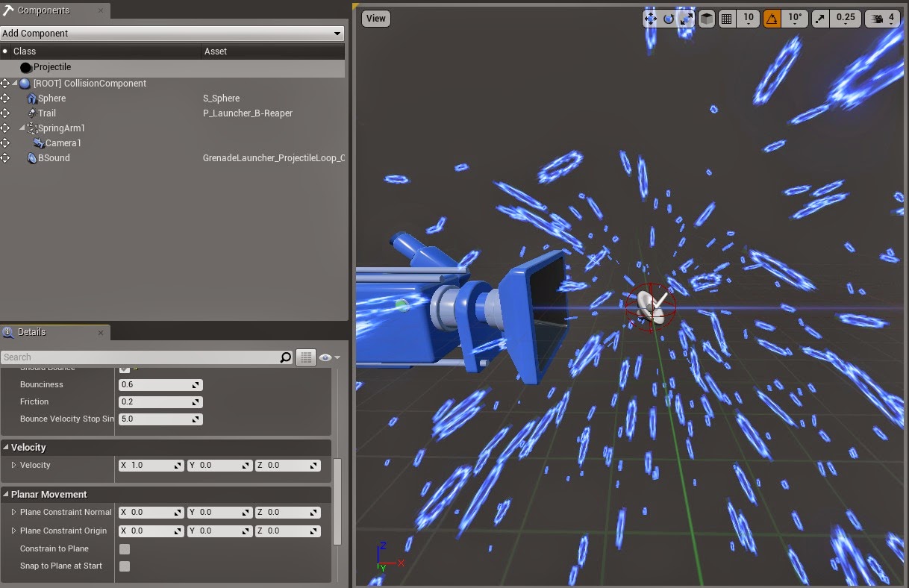Select the Camera1 component
The height and width of the screenshot is (588, 909).
(x=172, y=143)
